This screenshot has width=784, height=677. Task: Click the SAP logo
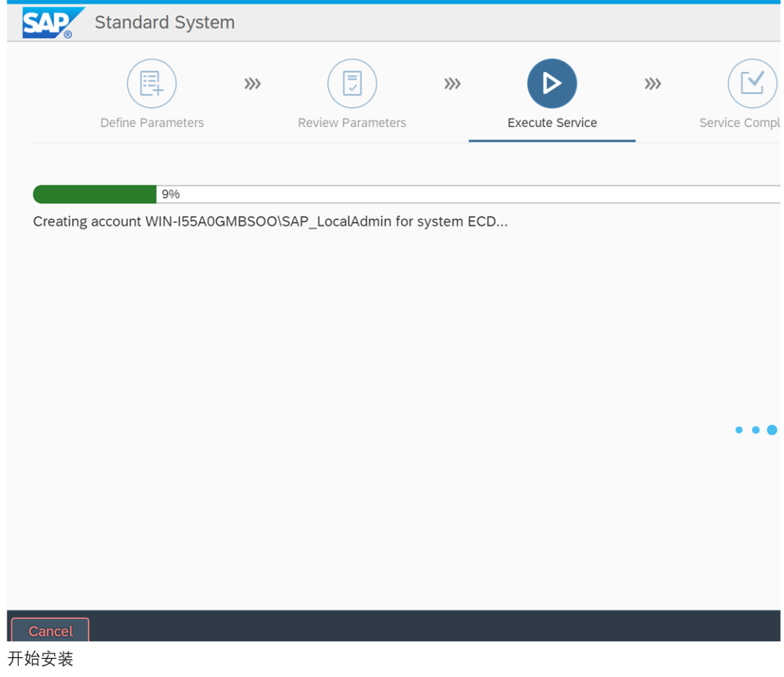click(53, 23)
